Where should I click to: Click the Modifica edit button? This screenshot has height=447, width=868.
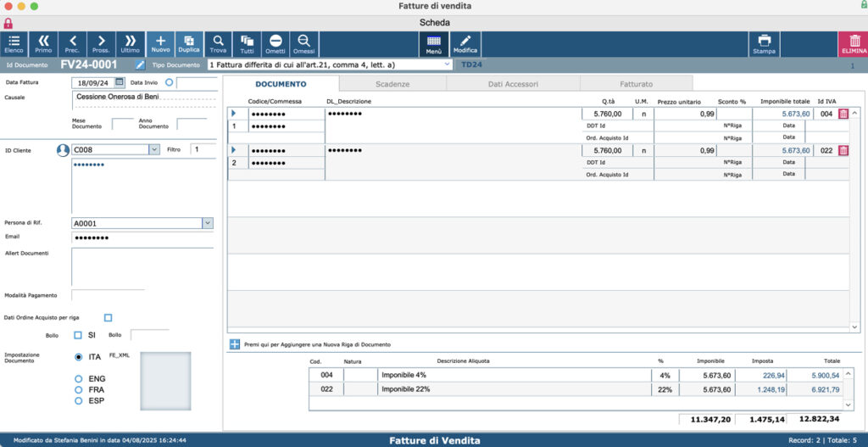(x=465, y=44)
